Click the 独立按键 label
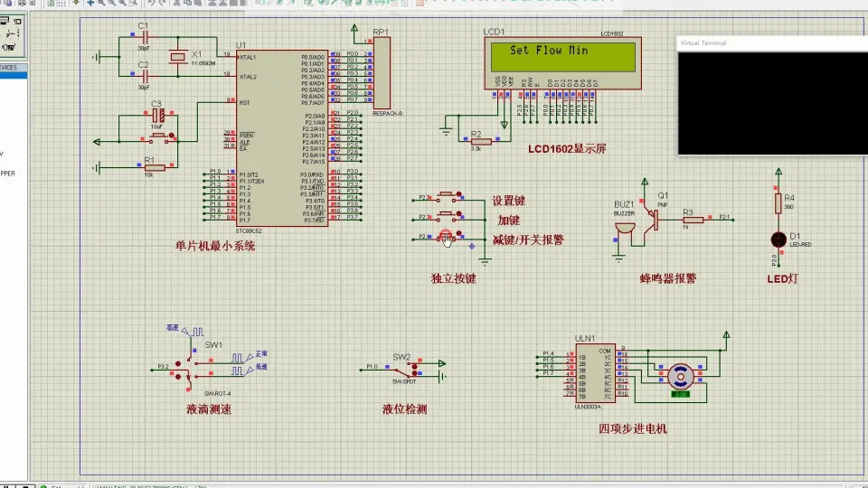The height and width of the screenshot is (488, 868). [453, 278]
